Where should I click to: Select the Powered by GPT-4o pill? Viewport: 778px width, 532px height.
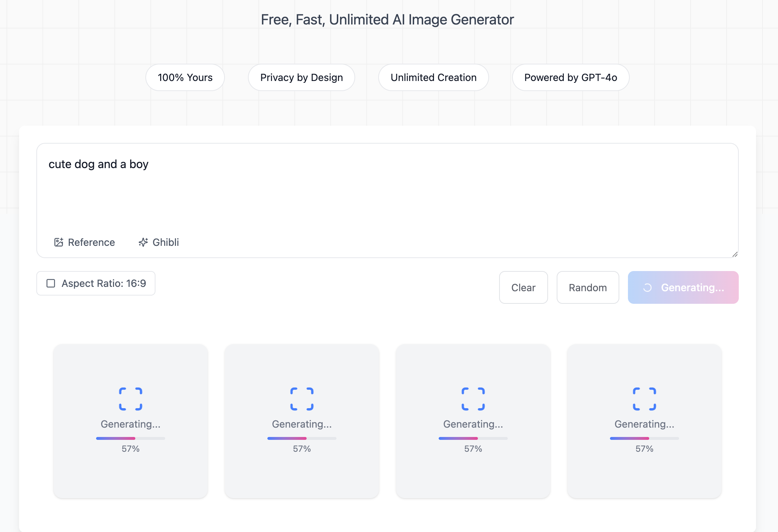[x=570, y=77]
